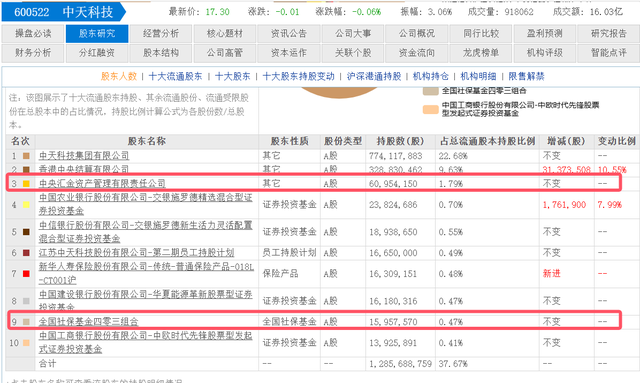Open the 股东研究 tab
Image resolution: width=640 pixels, height=383 pixels.
[x=97, y=33]
